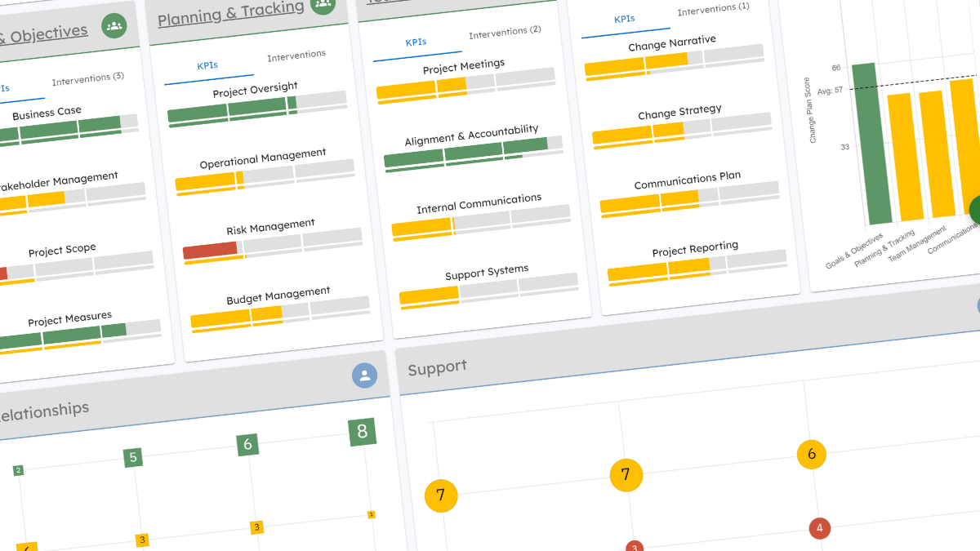Click the Business Case progress bar
The height and width of the screenshot is (551, 980).
[68, 132]
